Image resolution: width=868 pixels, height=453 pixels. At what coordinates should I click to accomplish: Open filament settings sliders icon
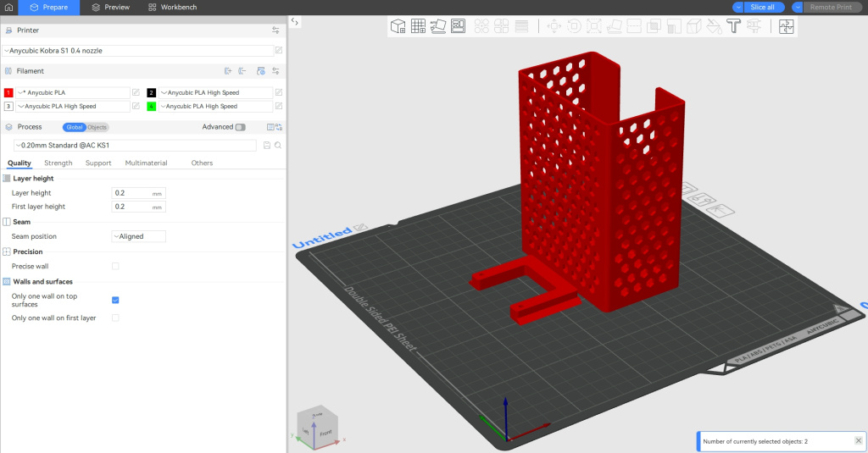pyautogui.click(x=275, y=71)
